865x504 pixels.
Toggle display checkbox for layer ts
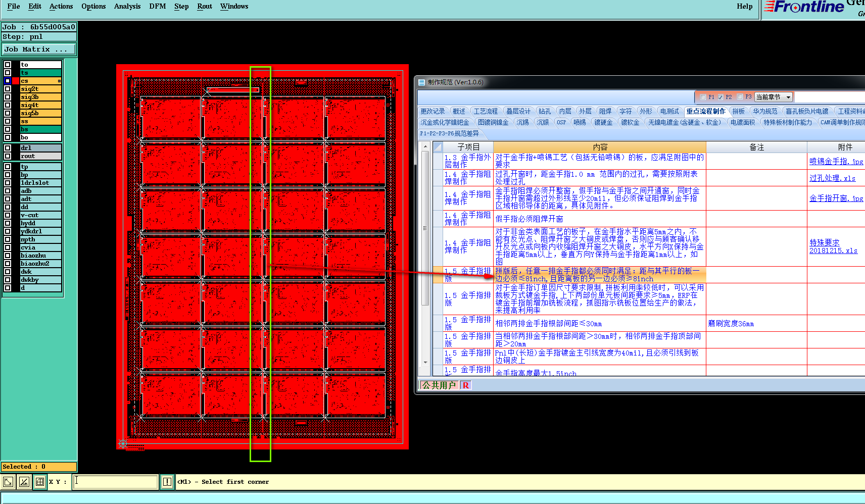coord(8,73)
